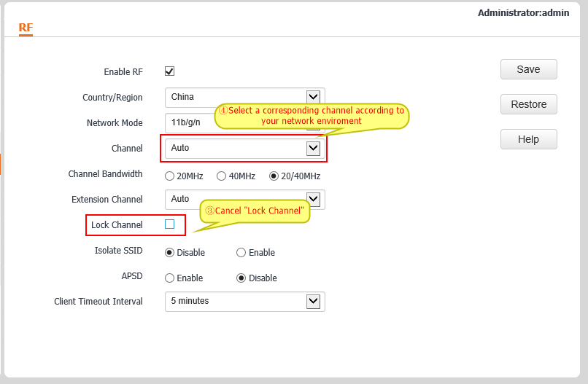This screenshot has width=588, height=384.
Task: Open the Country/Region dropdown
Action: coord(313,97)
